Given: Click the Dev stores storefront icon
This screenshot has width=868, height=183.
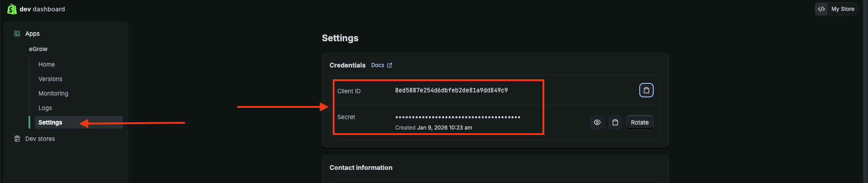Looking at the screenshot, I should coord(17,139).
